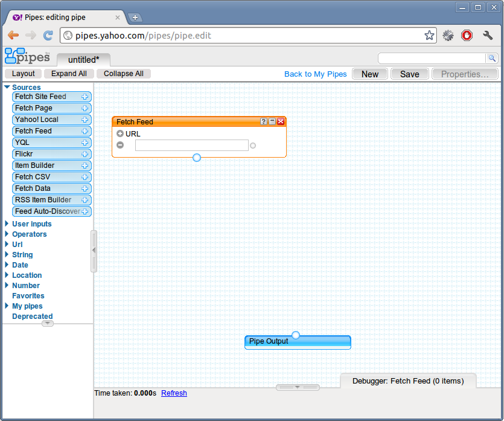The image size is (504, 421).
Task: Add Fetch Site Feed module via plus icon
Action: 85,97
